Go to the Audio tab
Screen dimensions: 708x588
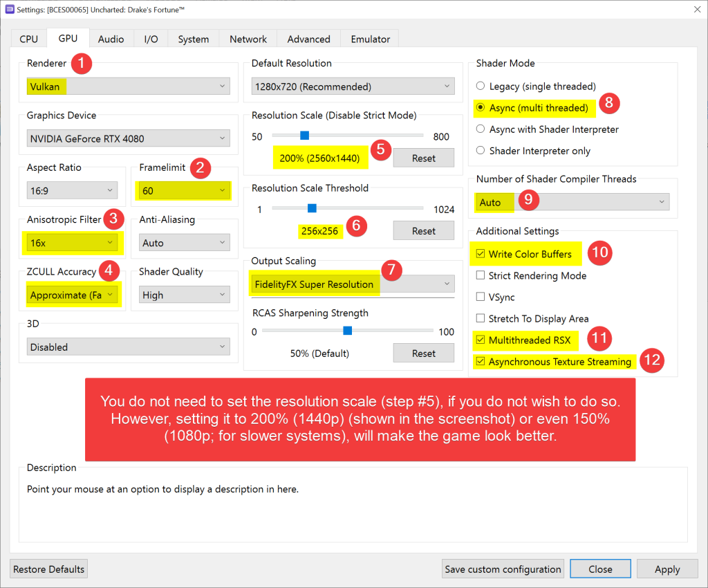tap(111, 39)
